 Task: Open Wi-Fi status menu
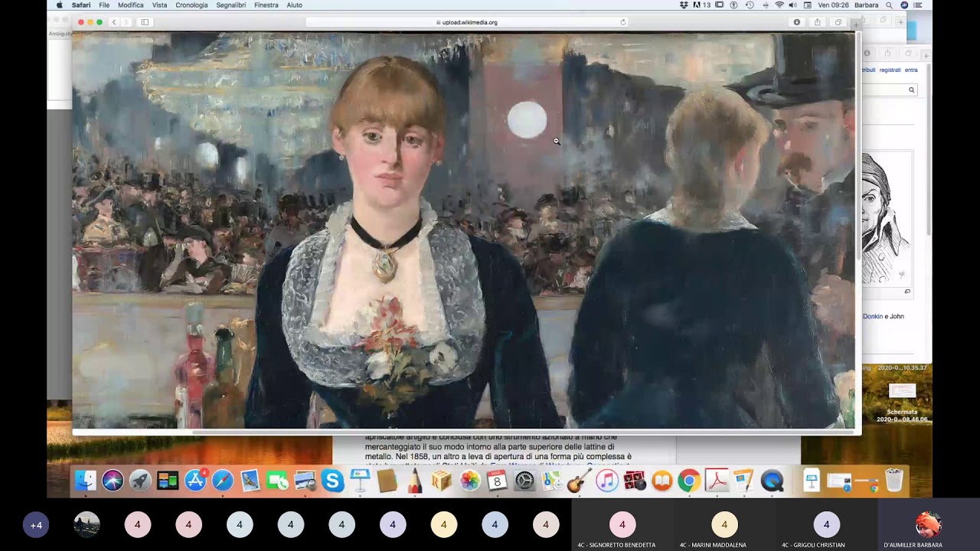coord(779,5)
